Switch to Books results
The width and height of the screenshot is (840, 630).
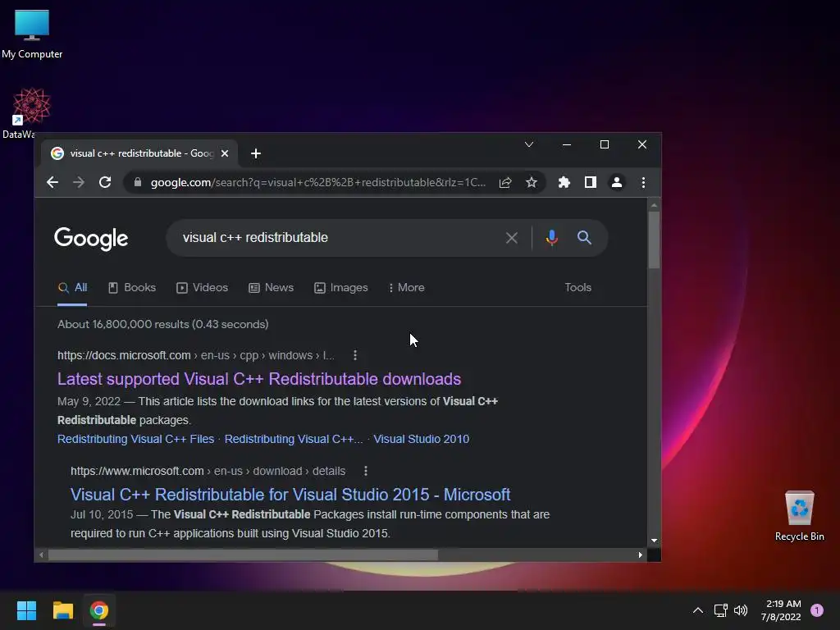coord(132,288)
